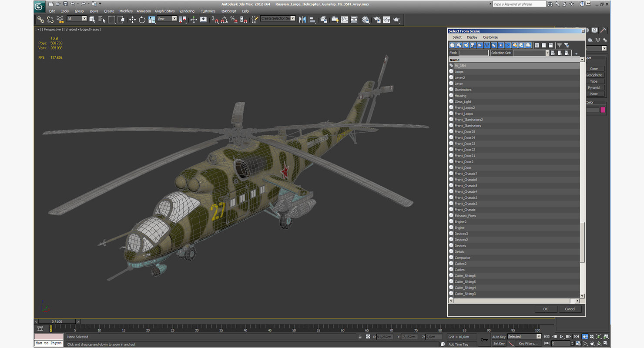
Task: Click the Find input field
Action: click(473, 53)
